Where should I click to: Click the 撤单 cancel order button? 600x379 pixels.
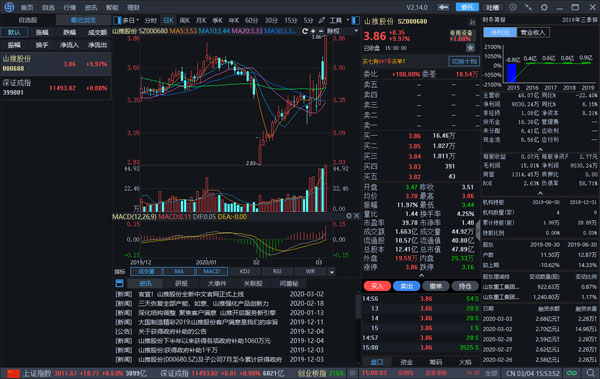(436, 286)
